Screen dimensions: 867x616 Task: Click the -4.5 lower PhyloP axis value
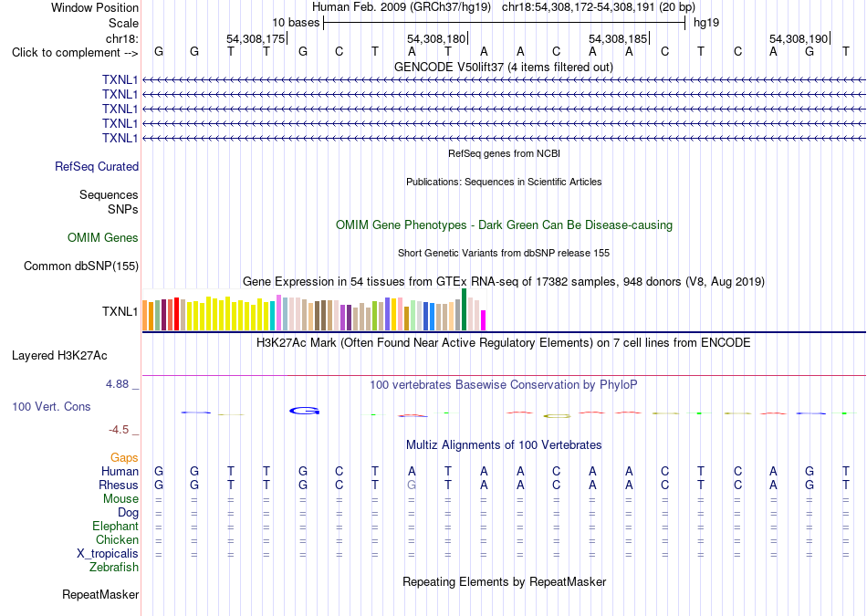coord(119,430)
